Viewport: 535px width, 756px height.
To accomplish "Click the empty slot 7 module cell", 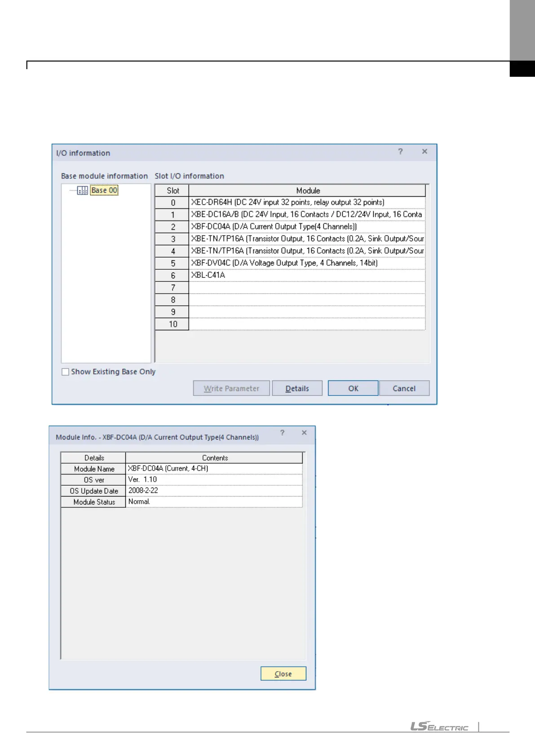I will coord(307,287).
